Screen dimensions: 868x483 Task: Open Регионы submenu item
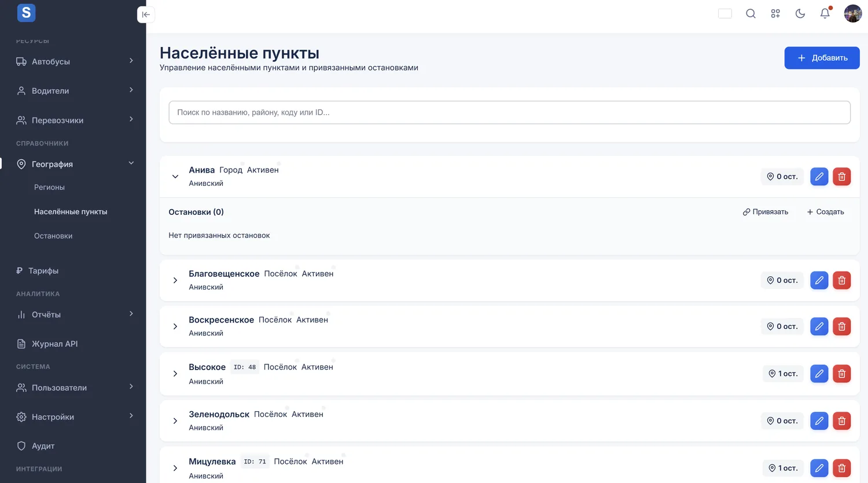pos(49,187)
